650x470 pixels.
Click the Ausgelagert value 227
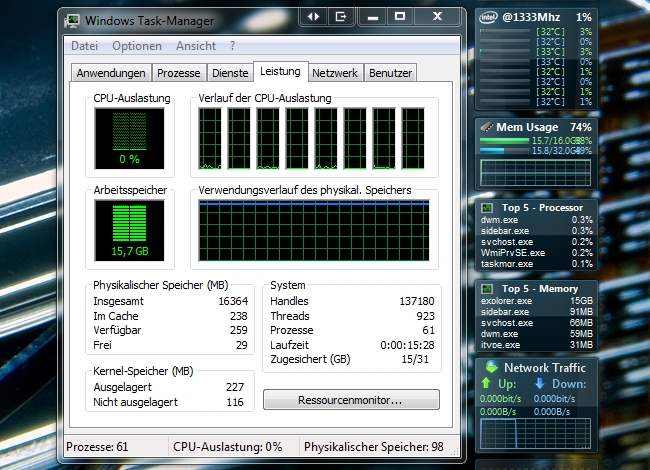coord(235,387)
